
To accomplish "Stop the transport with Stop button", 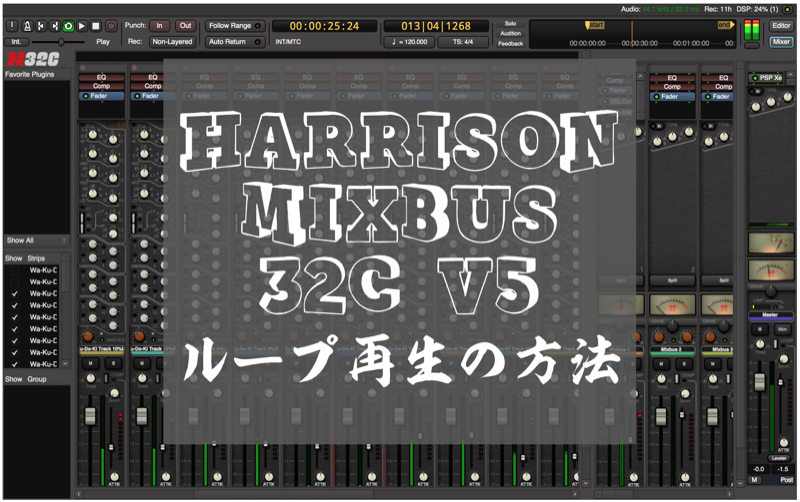I will [x=95, y=26].
